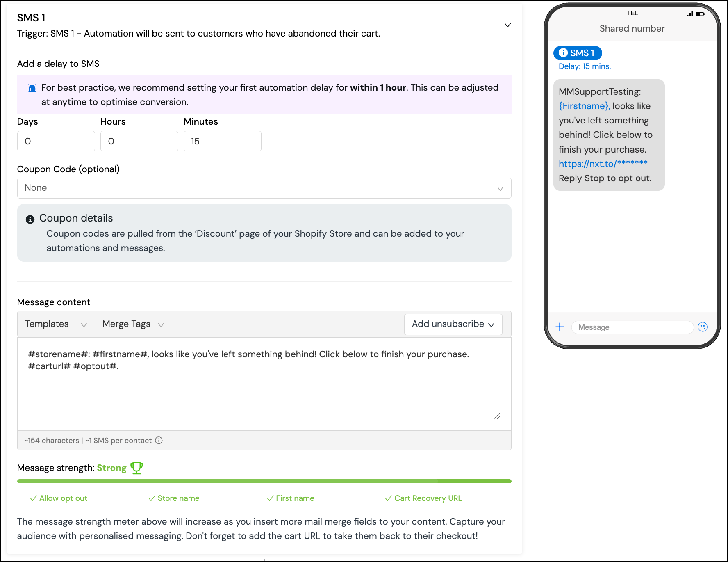The width and height of the screenshot is (728, 562).
Task: Click the green message strength bar
Action: pyautogui.click(x=264, y=481)
